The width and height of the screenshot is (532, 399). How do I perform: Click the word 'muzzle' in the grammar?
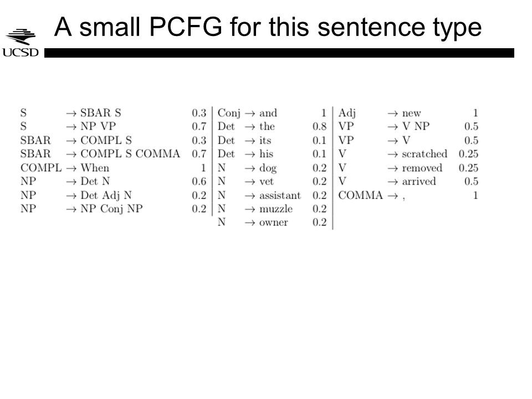click(276, 209)
